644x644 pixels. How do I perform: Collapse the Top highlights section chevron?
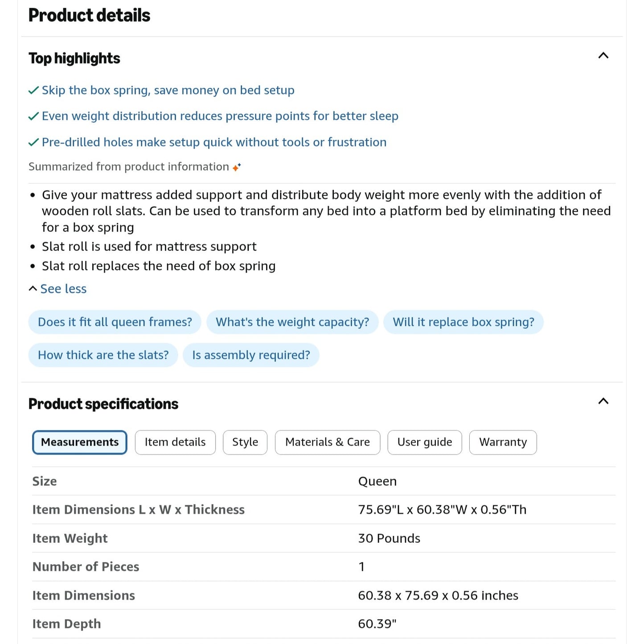pos(603,56)
